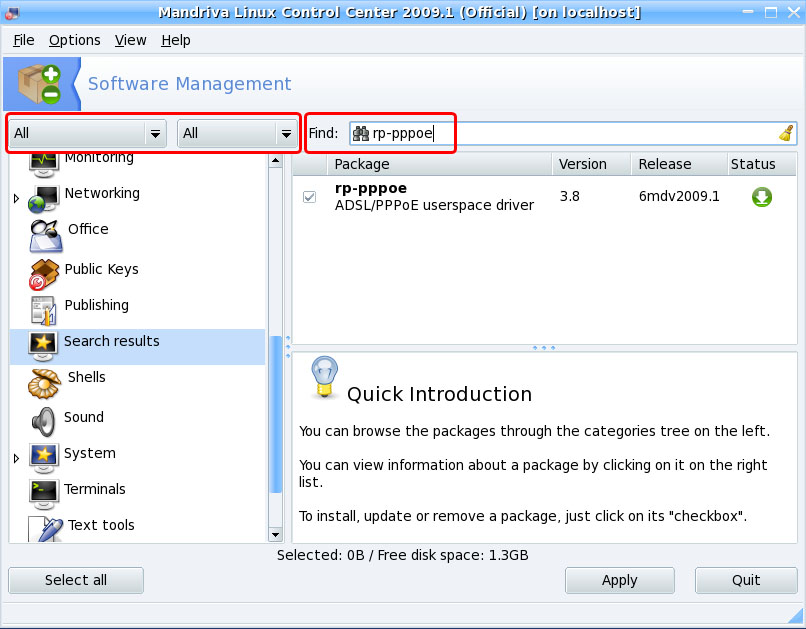This screenshot has height=629, width=806.
Task: Click the category list scroll up arrow
Action: tap(276, 160)
